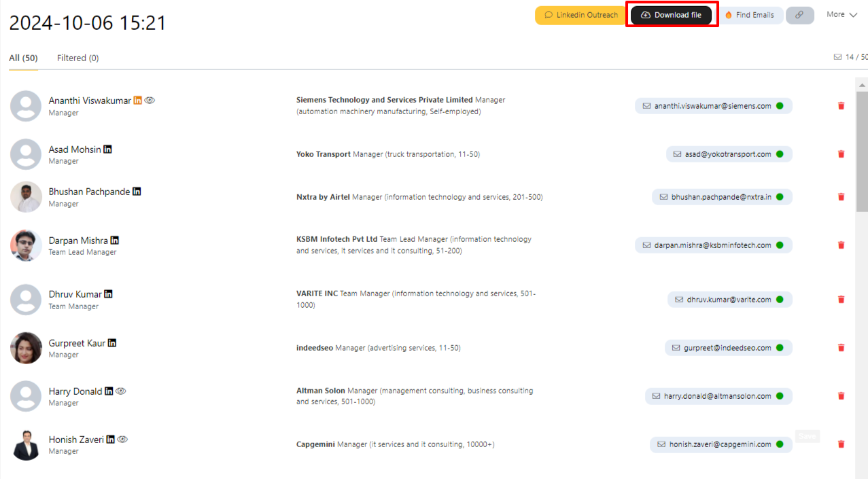
Task: Click Asad Mohsin's default avatar
Action: pos(26,154)
